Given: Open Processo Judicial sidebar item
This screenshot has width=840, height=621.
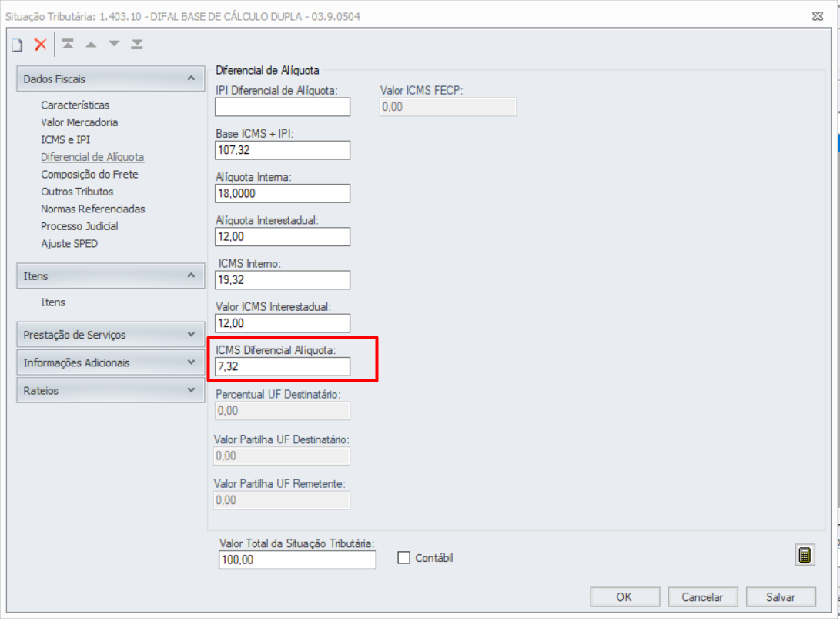Looking at the screenshot, I should [x=79, y=226].
